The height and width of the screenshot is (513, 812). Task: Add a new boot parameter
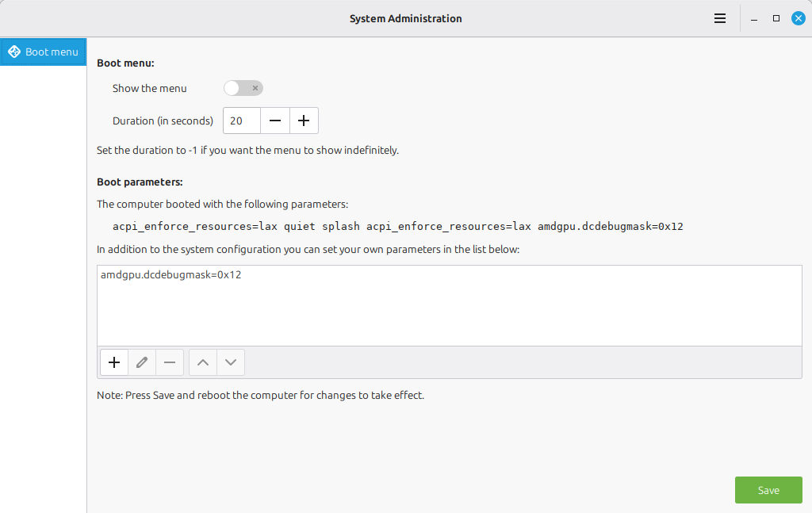[x=114, y=362]
